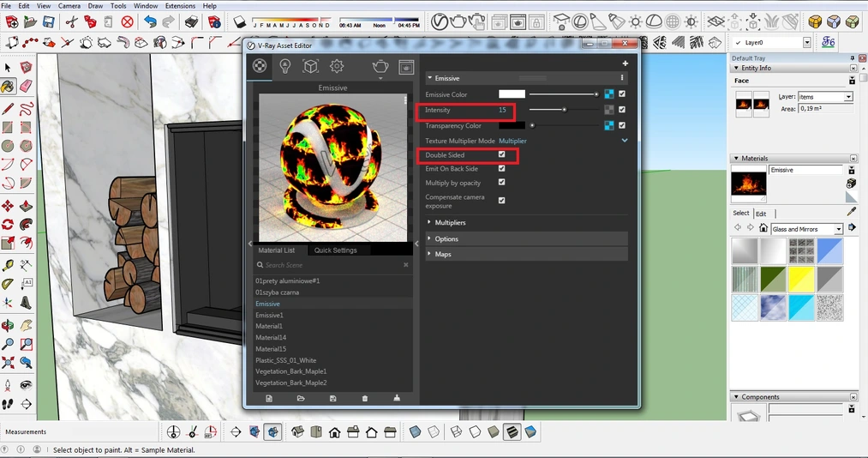This screenshot has height=458, width=868.
Task: Click the white Emissive Color swatch
Action: click(512, 94)
